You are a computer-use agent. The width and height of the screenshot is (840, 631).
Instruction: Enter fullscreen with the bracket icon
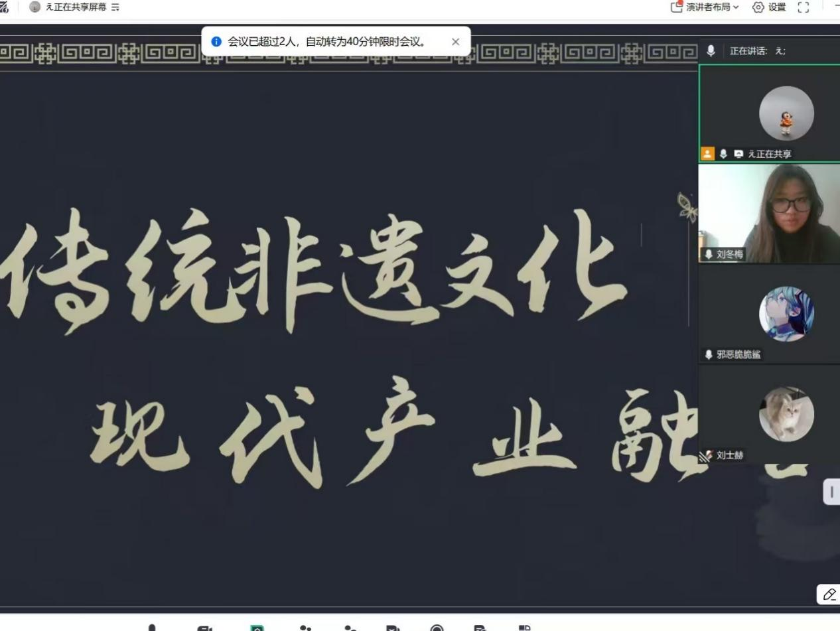click(803, 7)
